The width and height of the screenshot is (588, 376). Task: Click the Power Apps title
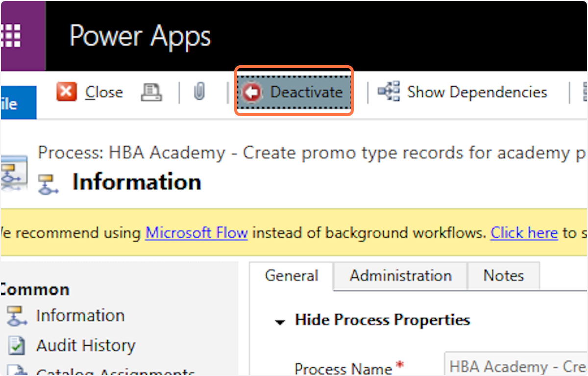(x=140, y=36)
